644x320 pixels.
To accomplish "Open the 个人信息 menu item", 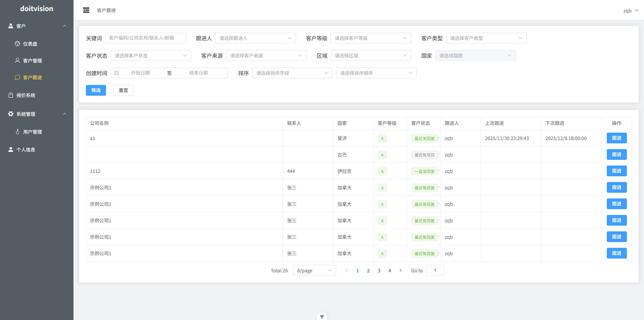I will [37, 149].
